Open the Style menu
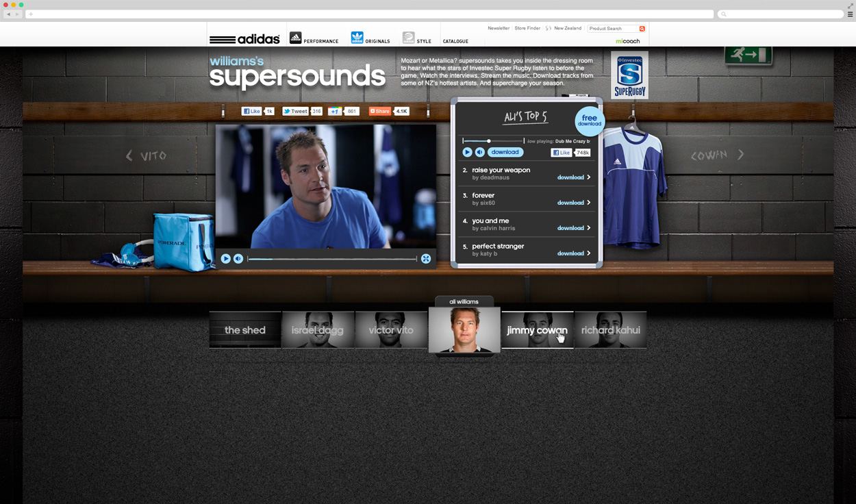856x504 pixels. tap(424, 41)
